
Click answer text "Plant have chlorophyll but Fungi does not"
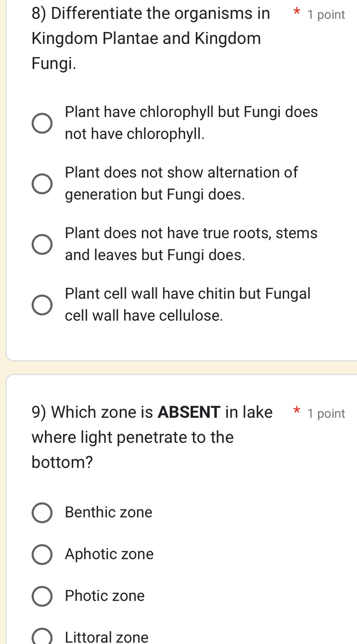(x=191, y=123)
